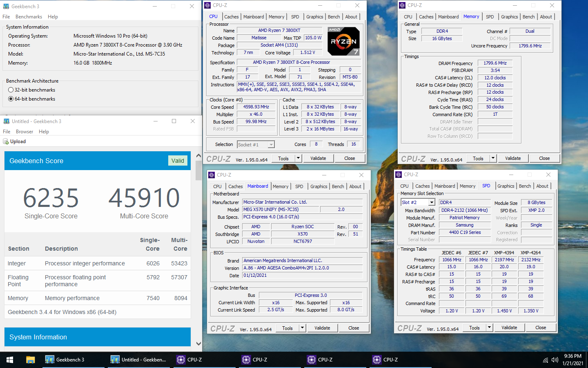
Task: Click the multi-core score 45910
Action: tap(144, 198)
